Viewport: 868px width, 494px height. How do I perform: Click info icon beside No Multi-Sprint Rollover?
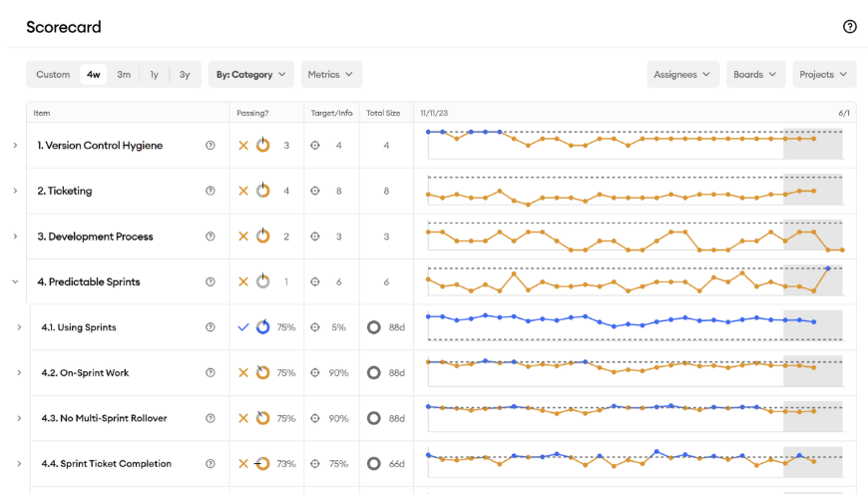pyautogui.click(x=211, y=418)
